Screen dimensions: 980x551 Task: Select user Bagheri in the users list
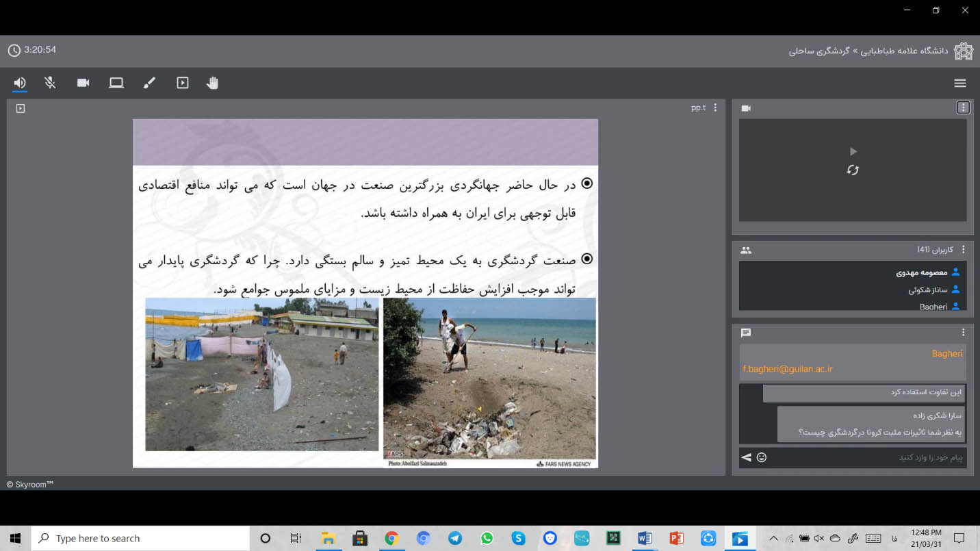click(x=933, y=306)
